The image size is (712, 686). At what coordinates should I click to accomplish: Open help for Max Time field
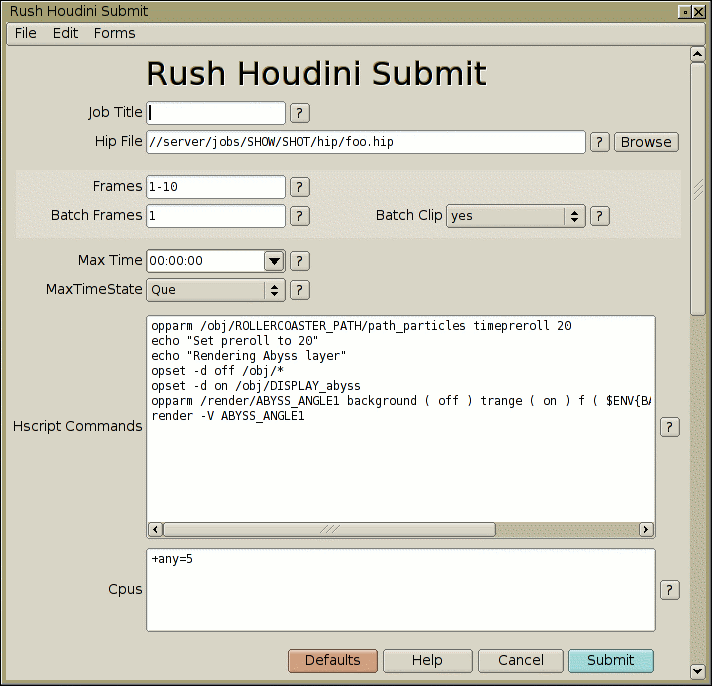tap(300, 261)
